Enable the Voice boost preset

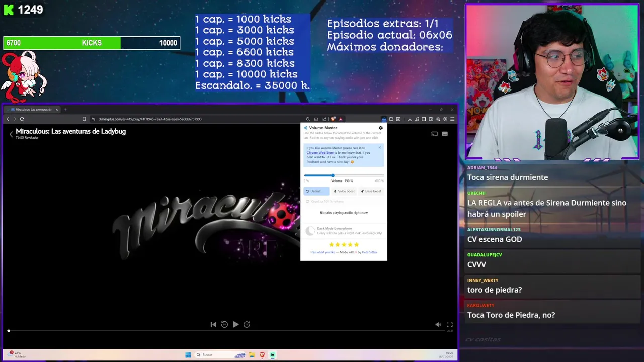344,191
